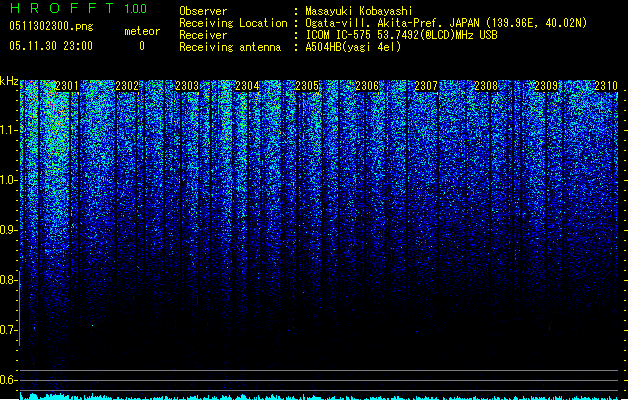Click the 2308 time marker
Viewport: 629px width, 400px height.
pyautogui.click(x=486, y=86)
